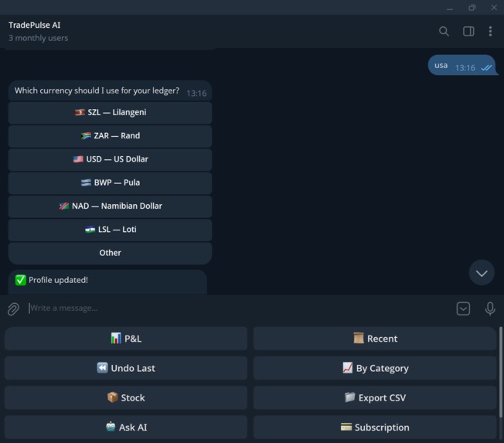Open TradePulse AI chat profile header

(x=34, y=25)
